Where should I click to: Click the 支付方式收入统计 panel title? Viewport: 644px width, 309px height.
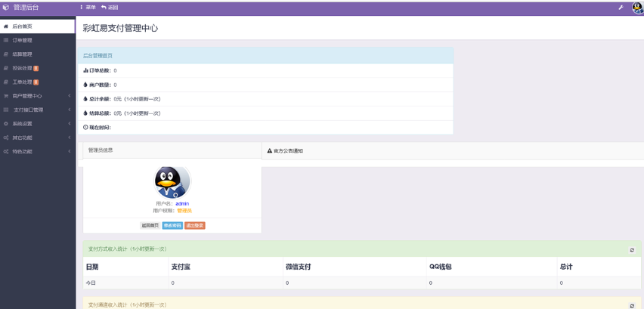click(x=127, y=249)
